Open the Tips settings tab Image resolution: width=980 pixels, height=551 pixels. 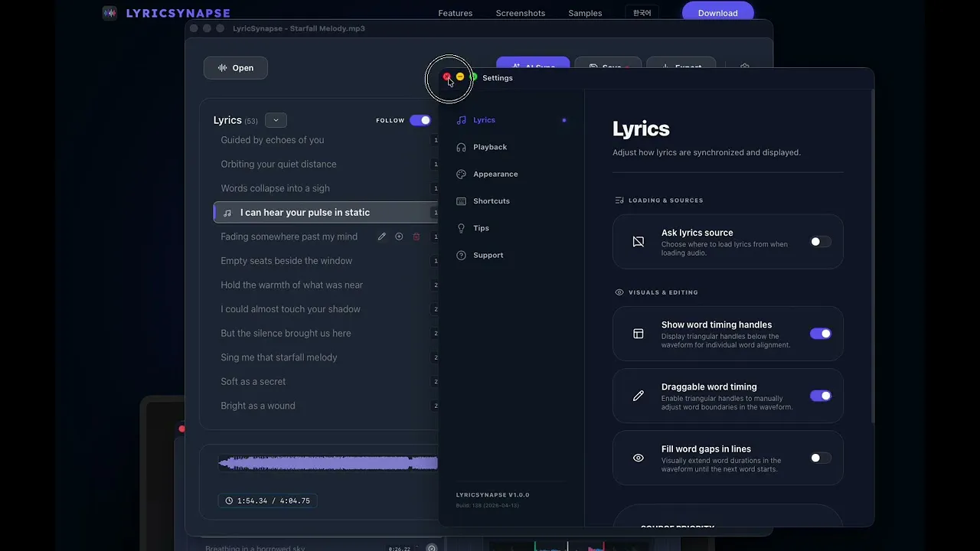coord(511,228)
